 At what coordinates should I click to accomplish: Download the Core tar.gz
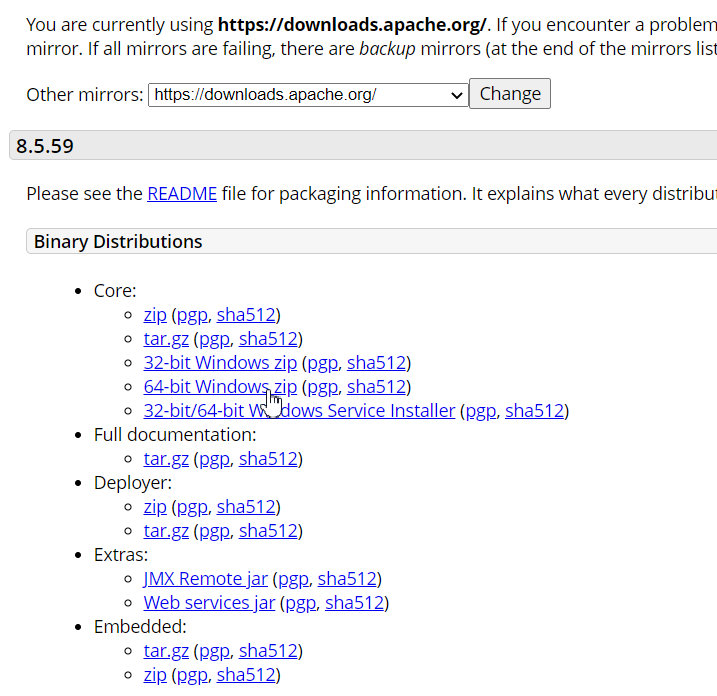[x=166, y=339]
